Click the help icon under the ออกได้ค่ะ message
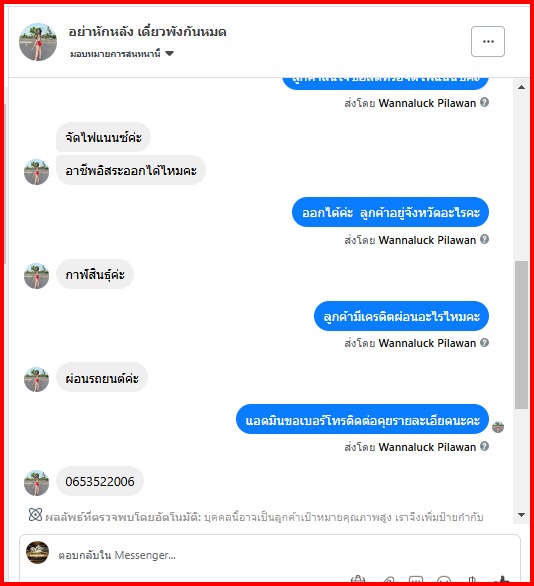 484,239
